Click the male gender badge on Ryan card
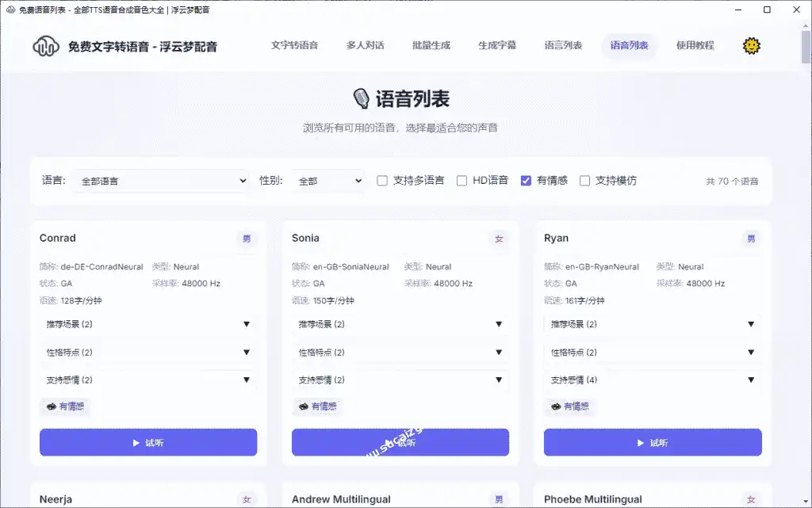This screenshot has width=812, height=508. (x=751, y=239)
